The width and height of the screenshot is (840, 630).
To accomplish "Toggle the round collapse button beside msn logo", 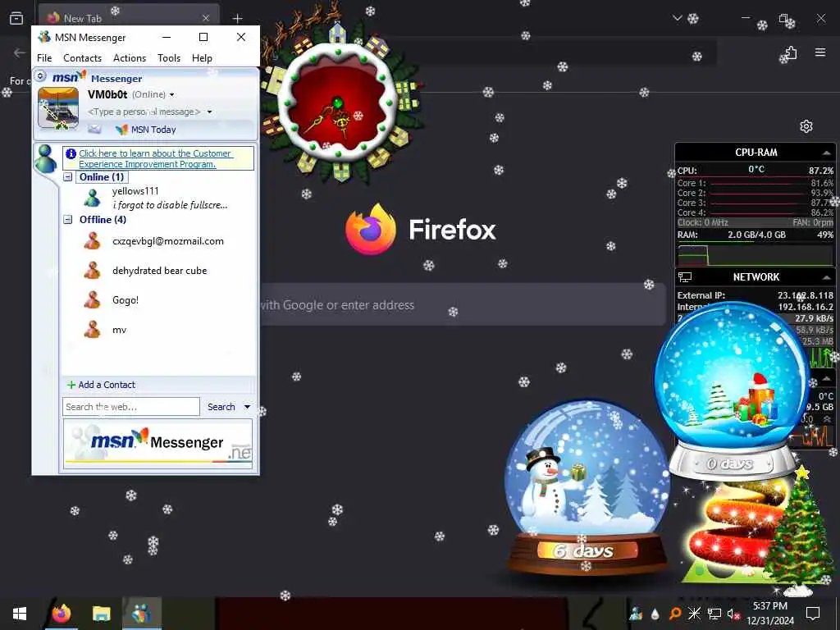I will point(41,76).
